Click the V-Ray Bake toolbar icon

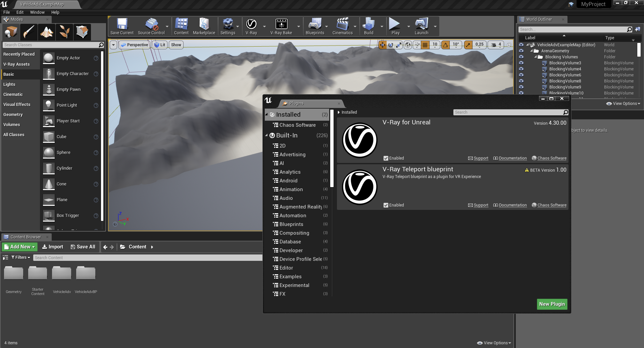[281, 26]
